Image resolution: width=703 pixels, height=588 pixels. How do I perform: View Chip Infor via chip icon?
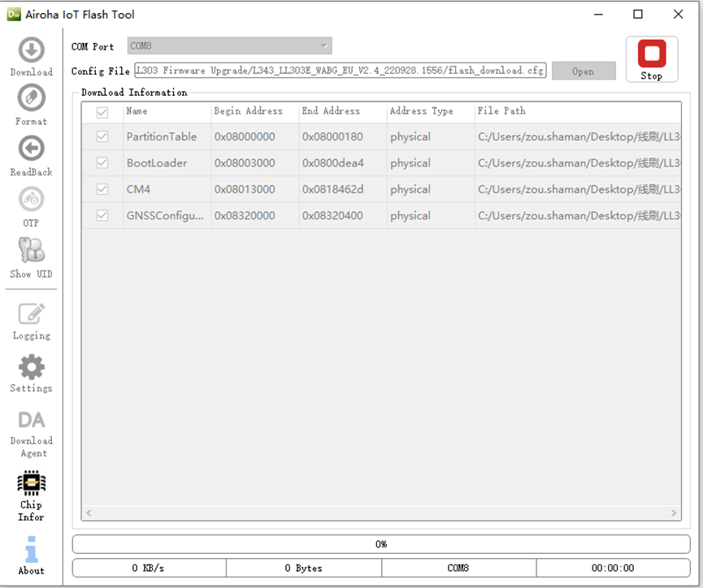pos(31,484)
